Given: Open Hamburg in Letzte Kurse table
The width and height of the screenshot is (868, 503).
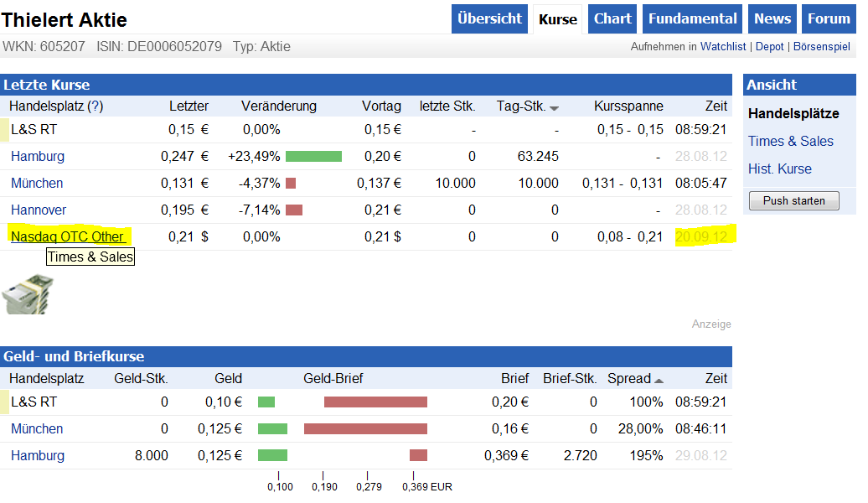Looking at the screenshot, I should [38, 156].
